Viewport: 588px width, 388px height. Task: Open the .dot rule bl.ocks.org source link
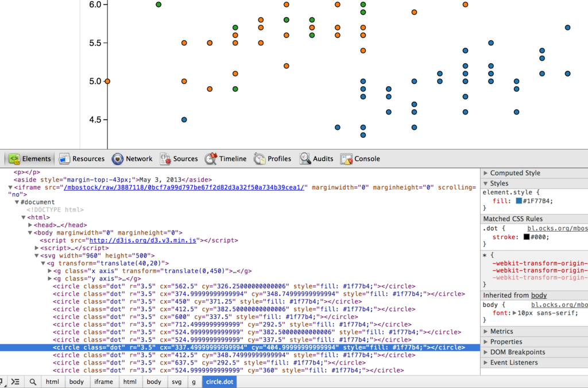[557, 228]
